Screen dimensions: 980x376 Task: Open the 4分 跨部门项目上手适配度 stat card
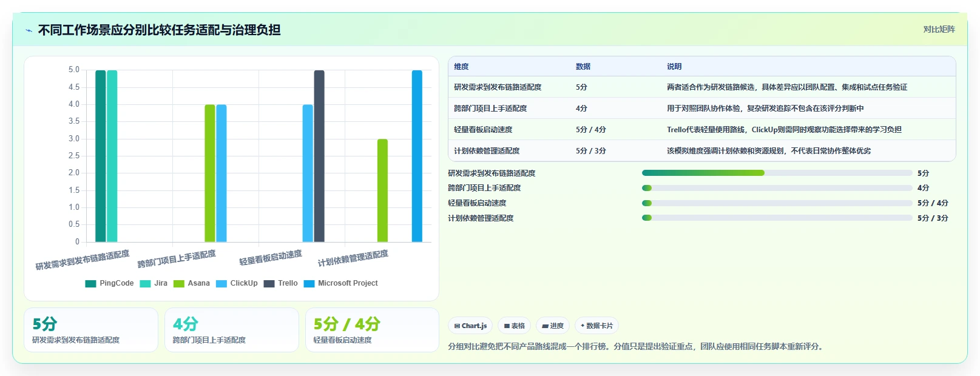point(232,330)
